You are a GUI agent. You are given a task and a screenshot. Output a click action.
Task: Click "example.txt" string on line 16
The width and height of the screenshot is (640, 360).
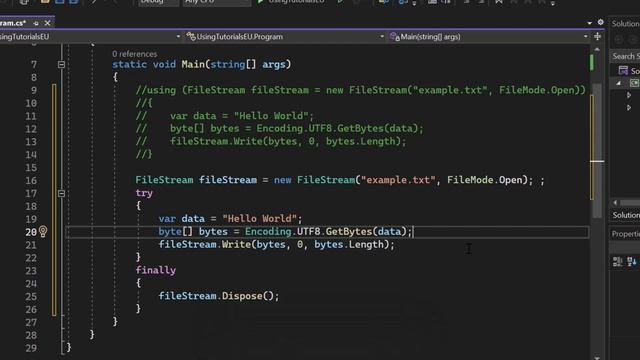click(398, 180)
